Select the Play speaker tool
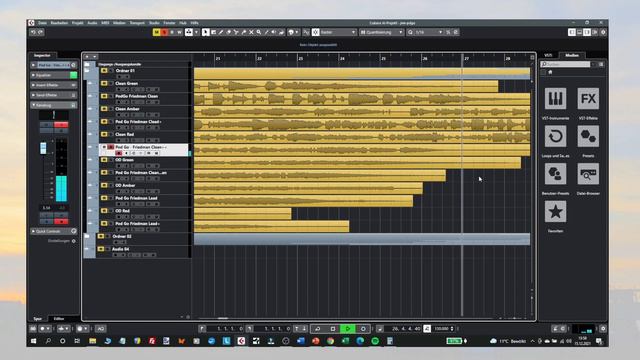Viewport: 640px width, 360px height. click(274, 32)
